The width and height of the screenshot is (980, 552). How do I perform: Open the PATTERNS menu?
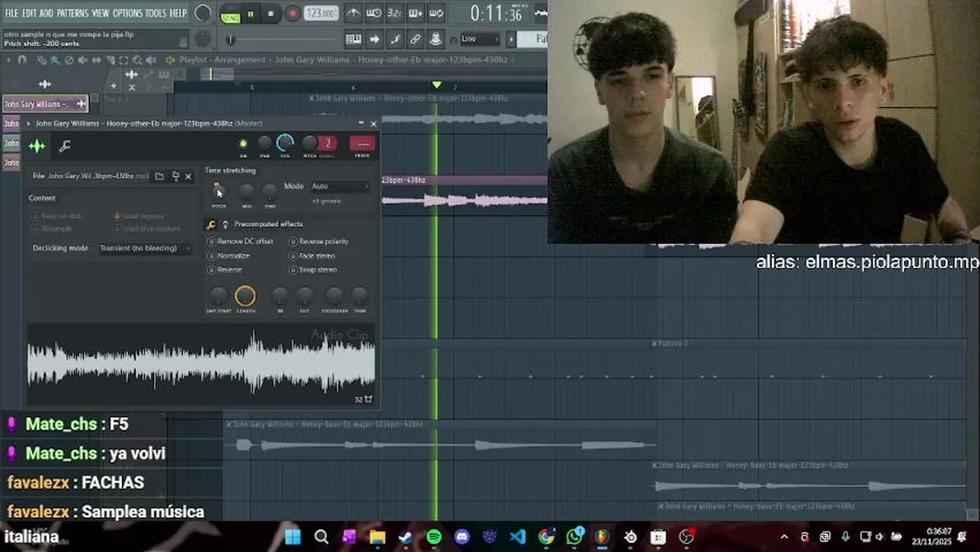coord(72,13)
